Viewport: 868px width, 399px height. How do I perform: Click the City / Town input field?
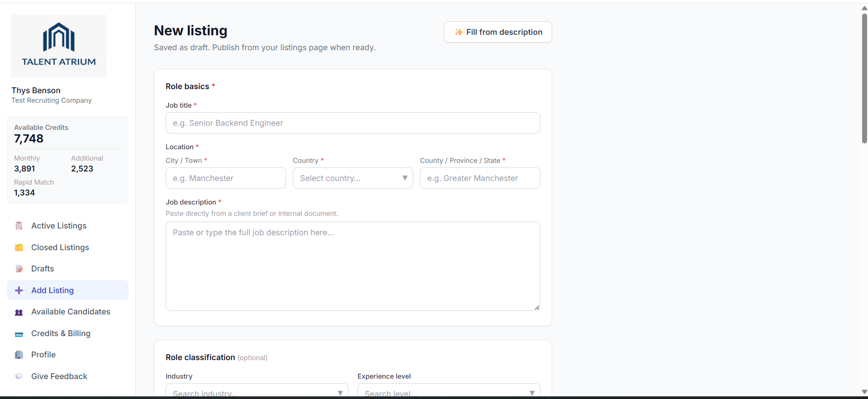pyautogui.click(x=225, y=178)
